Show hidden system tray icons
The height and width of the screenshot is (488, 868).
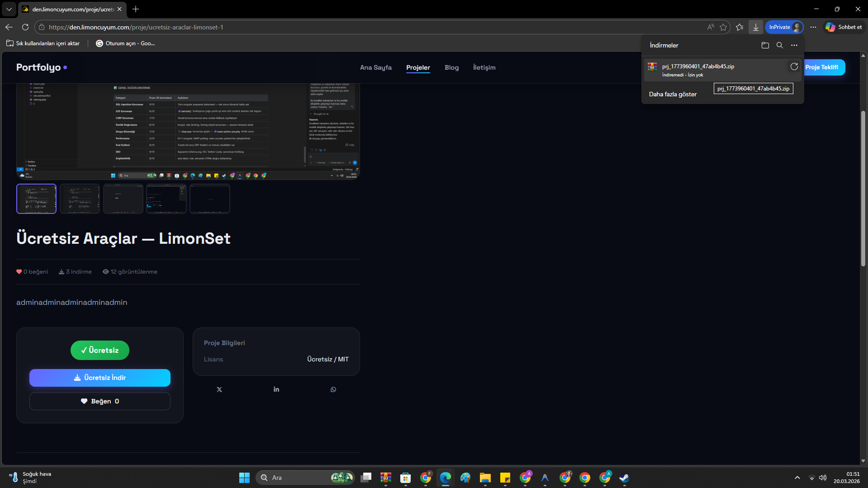click(x=797, y=478)
